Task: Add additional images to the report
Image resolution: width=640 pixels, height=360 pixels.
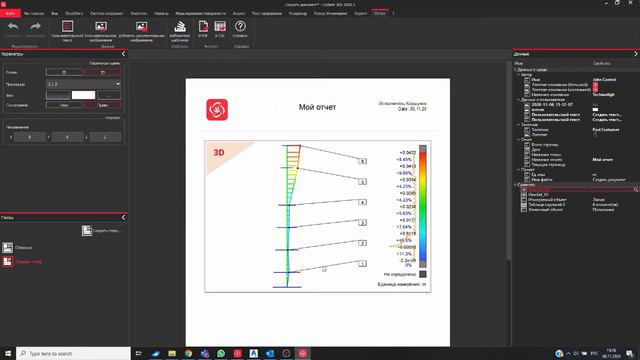Action: (x=141, y=31)
